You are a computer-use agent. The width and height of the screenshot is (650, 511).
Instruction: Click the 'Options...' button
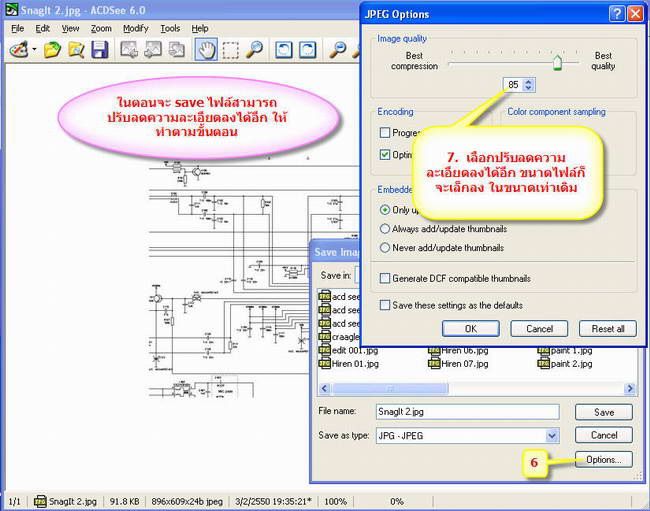coord(604,460)
